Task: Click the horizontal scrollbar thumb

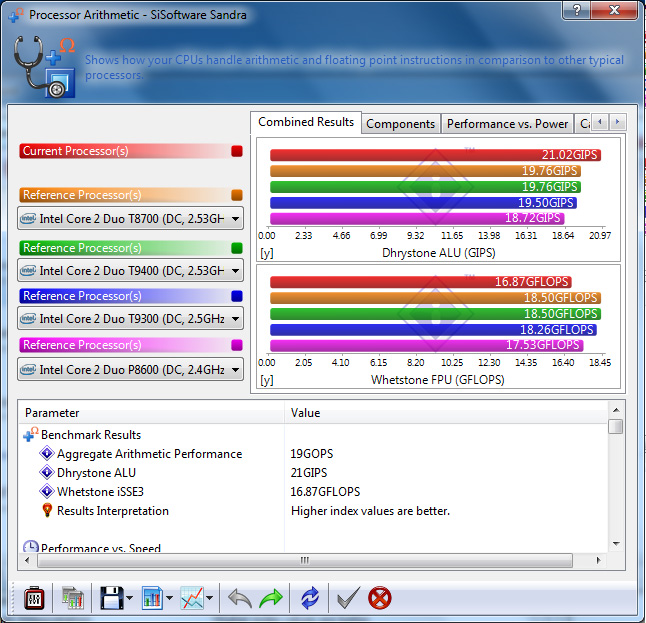Action: pyautogui.click(x=304, y=560)
